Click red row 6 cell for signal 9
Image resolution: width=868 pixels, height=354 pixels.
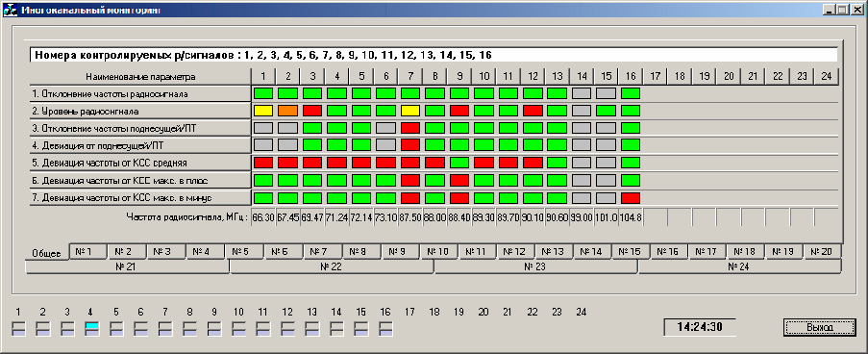459,181
